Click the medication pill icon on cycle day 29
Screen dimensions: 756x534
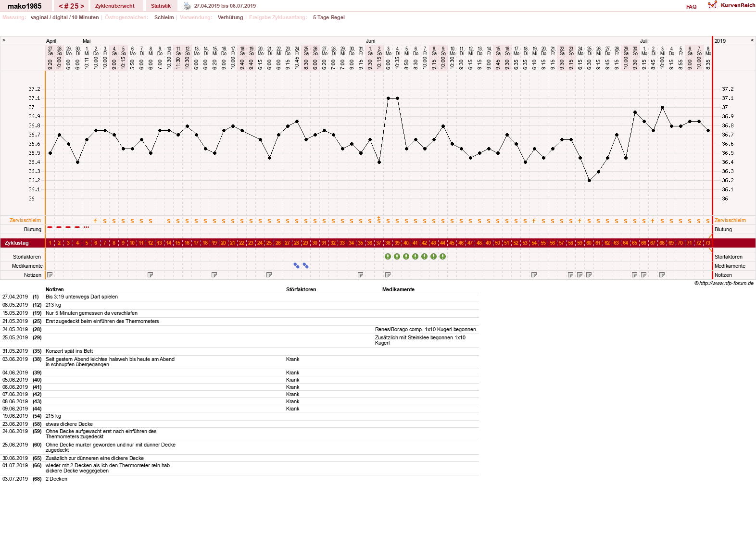pyautogui.click(x=306, y=265)
